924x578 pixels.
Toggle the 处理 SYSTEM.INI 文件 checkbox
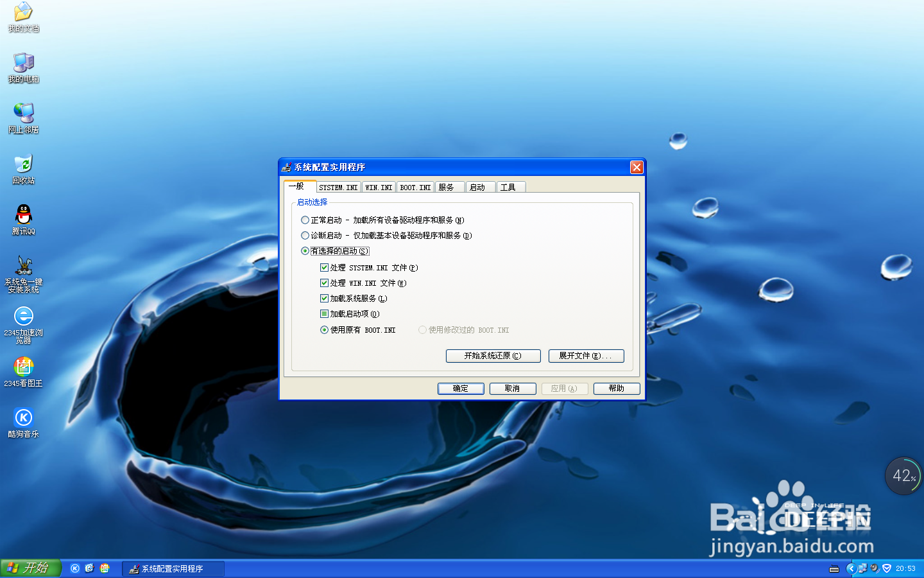coord(369,268)
